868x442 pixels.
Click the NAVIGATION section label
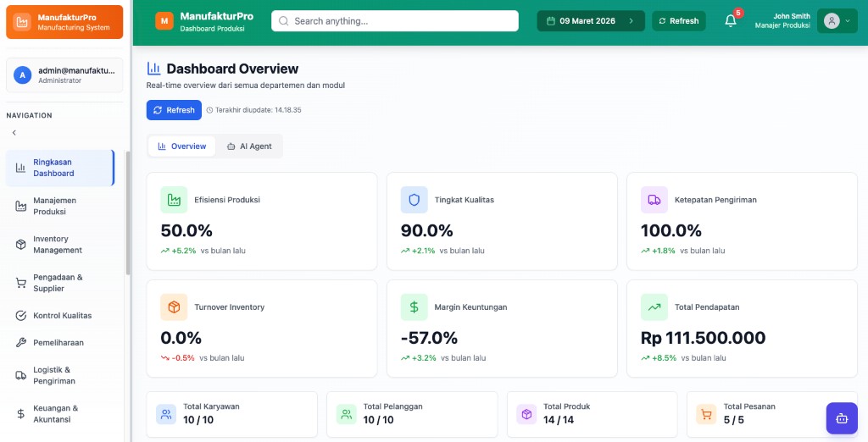click(x=30, y=116)
